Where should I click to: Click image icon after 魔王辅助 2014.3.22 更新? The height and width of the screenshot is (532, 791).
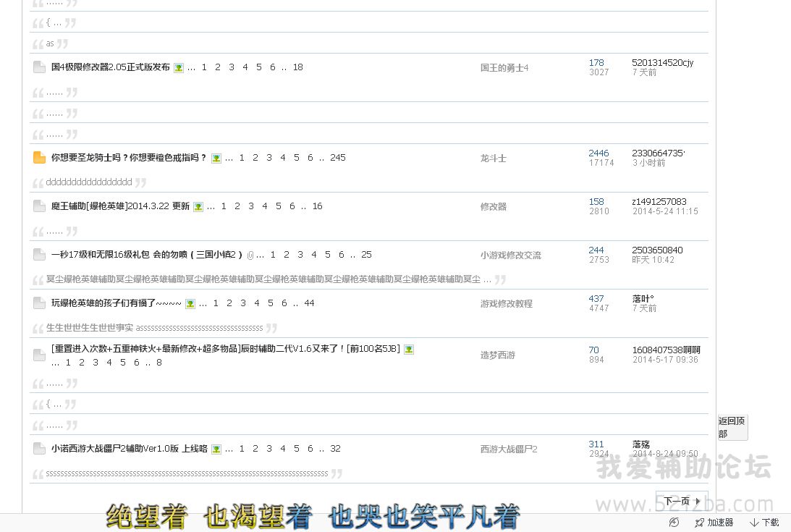(x=198, y=206)
